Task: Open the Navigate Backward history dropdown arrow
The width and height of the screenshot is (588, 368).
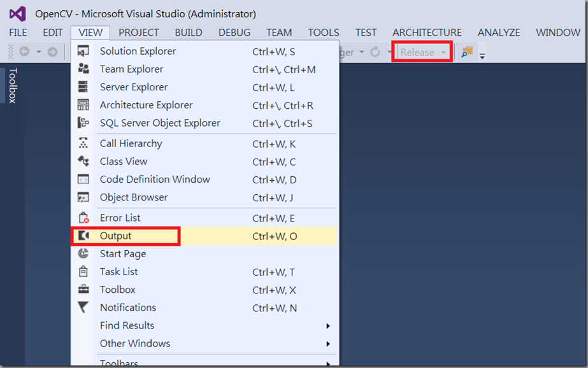Action: pyautogui.click(x=39, y=52)
